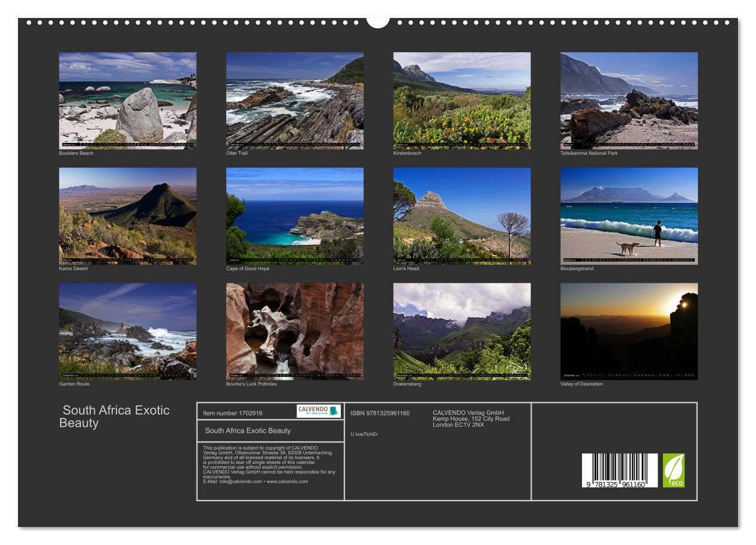This screenshot has height=545, width=756.
Task: Click the Lion's Head photo
Action: (x=462, y=216)
